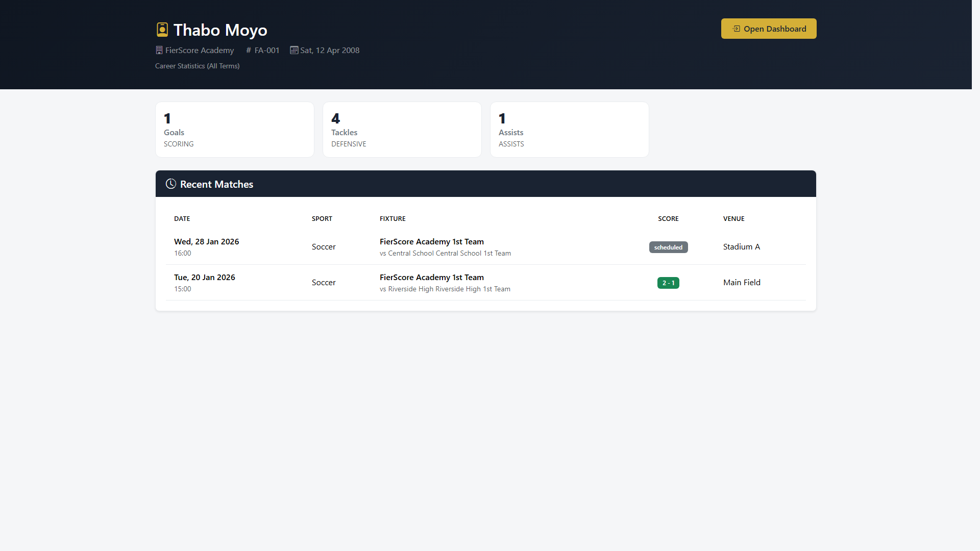Select the Goals scoring stat card

point(234,129)
